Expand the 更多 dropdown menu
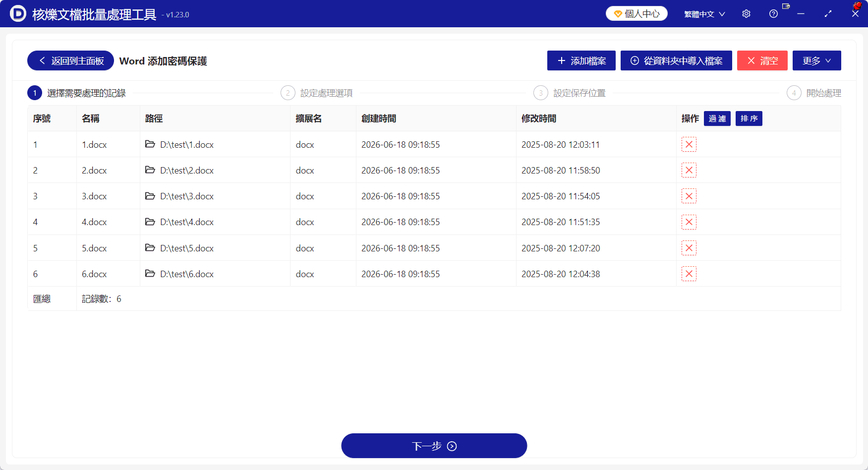The height and width of the screenshot is (470, 868). pos(816,60)
